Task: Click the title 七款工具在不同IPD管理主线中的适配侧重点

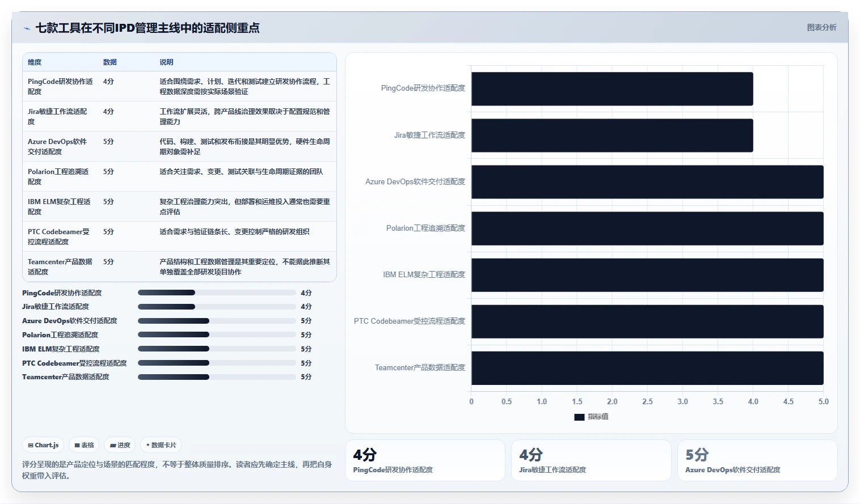Action: point(147,28)
